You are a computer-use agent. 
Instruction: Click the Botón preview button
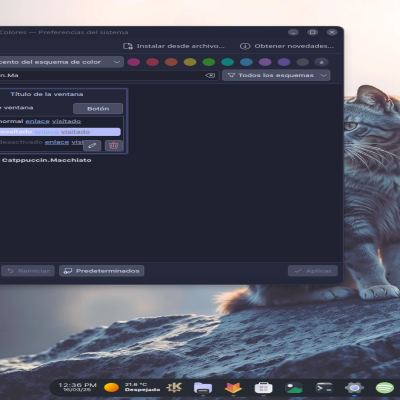coord(98,109)
